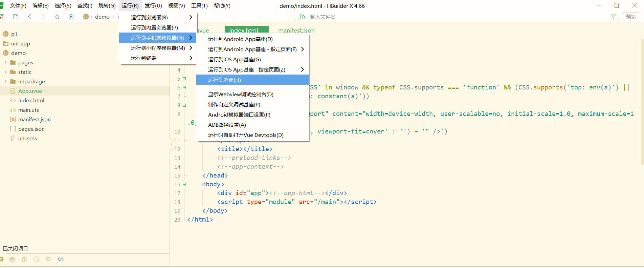Collapse the code fold at line 8
Image resolution: width=644 pixels, height=268 pixels.
(184, 105)
